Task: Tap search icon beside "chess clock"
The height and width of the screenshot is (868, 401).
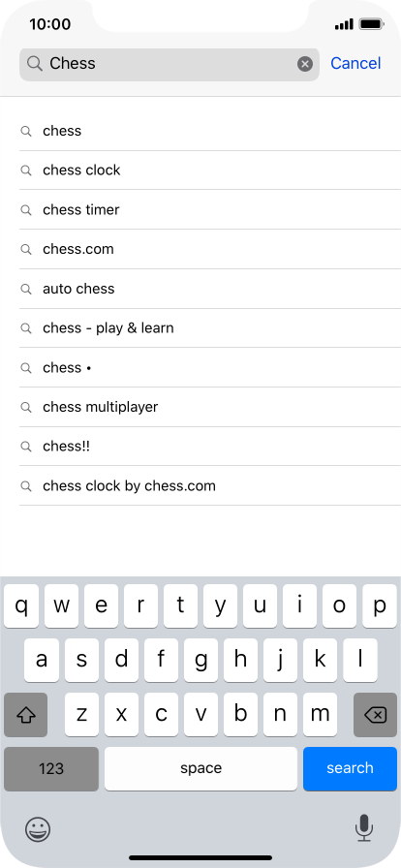Action: pyautogui.click(x=26, y=170)
